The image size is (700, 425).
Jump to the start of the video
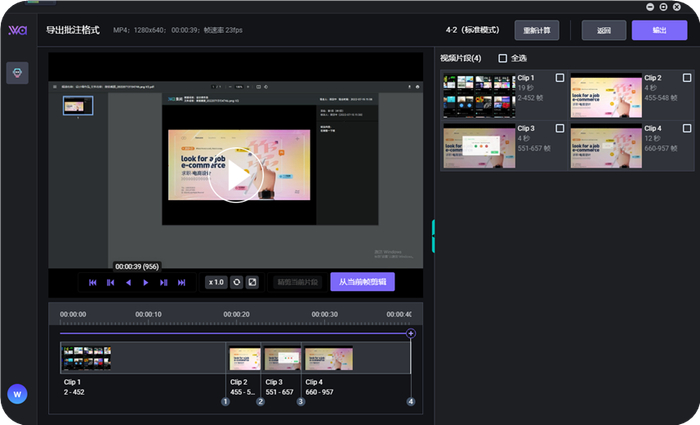[93, 282]
